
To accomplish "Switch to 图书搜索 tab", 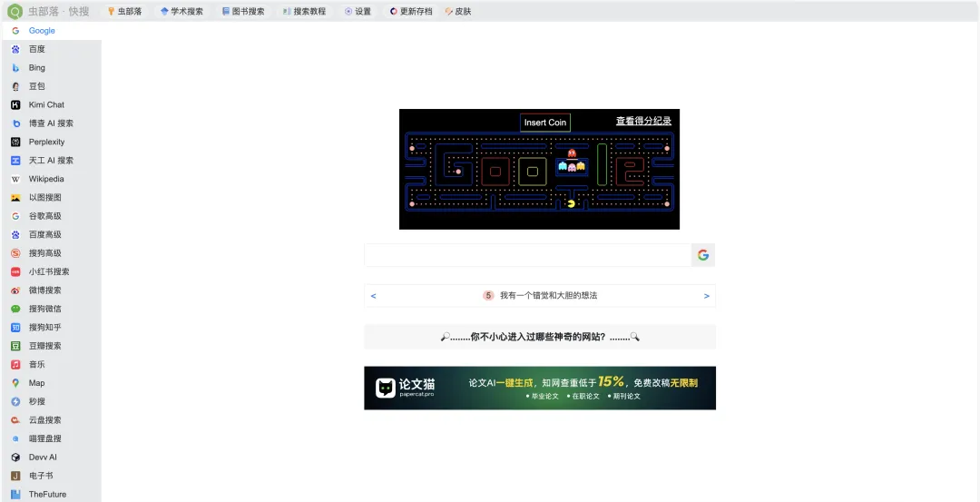I will pos(243,12).
